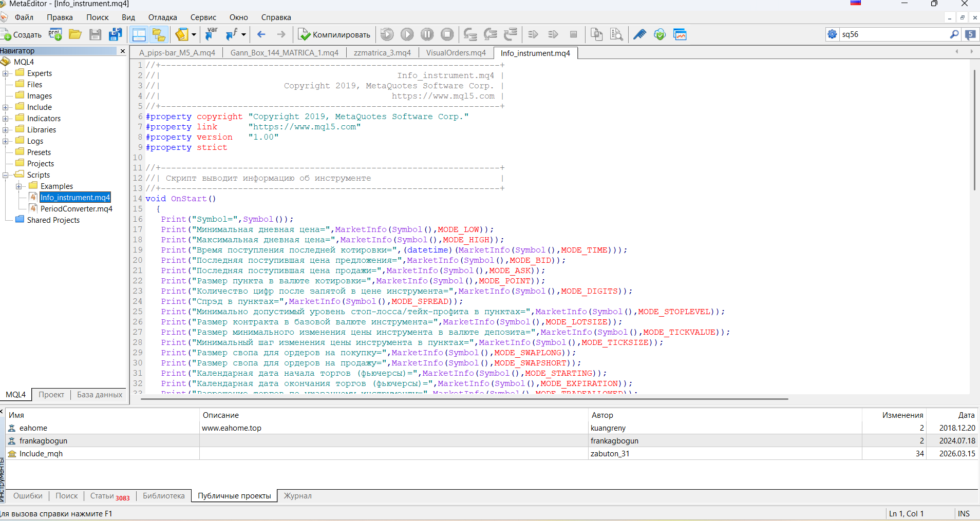The width and height of the screenshot is (980, 521).
Task: Save the current file with the floppy icon
Action: [x=95, y=34]
